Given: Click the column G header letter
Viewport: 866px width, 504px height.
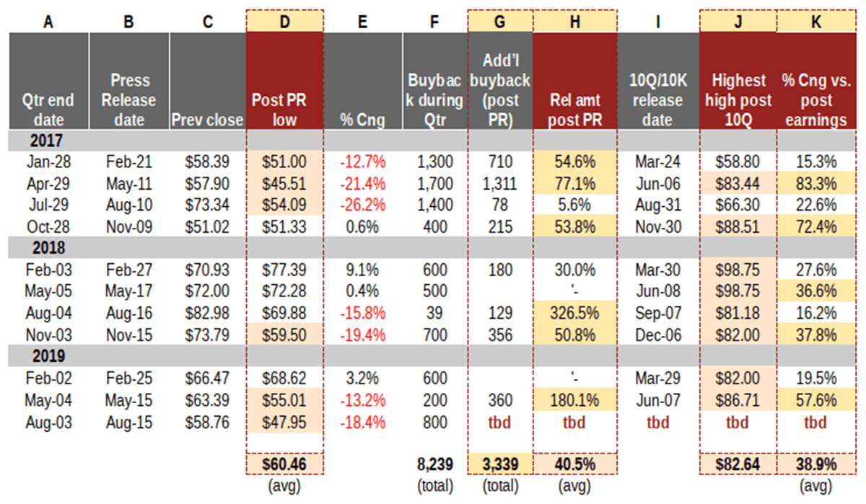Looking at the screenshot, I should (x=499, y=22).
